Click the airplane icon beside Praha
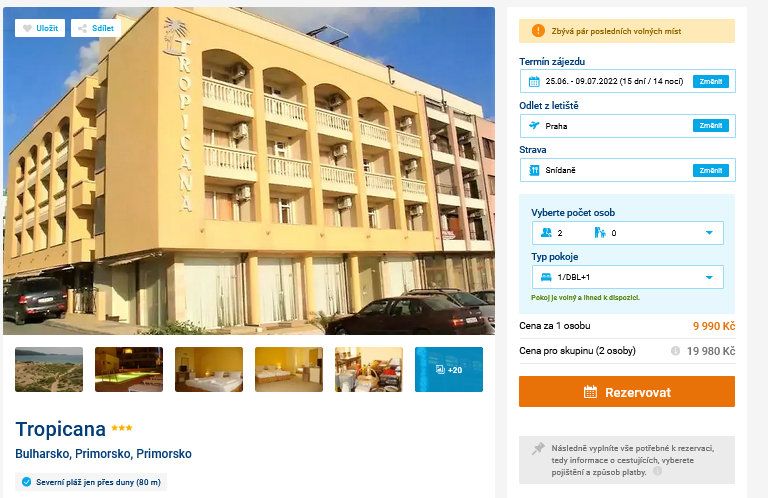 click(534, 126)
